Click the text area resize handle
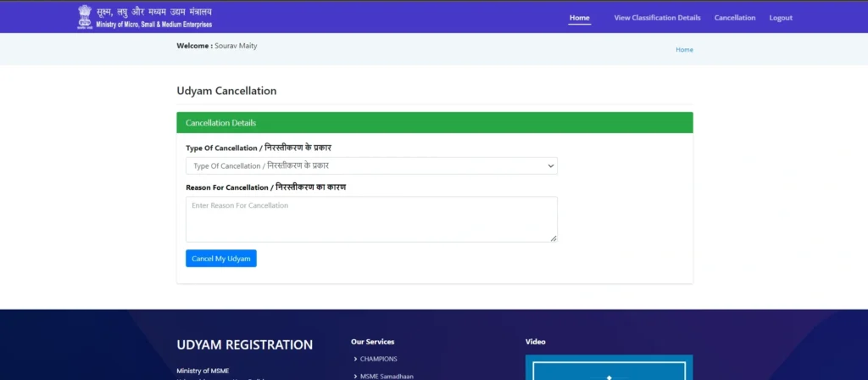This screenshot has height=380, width=868. pyautogui.click(x=554, y=238)
